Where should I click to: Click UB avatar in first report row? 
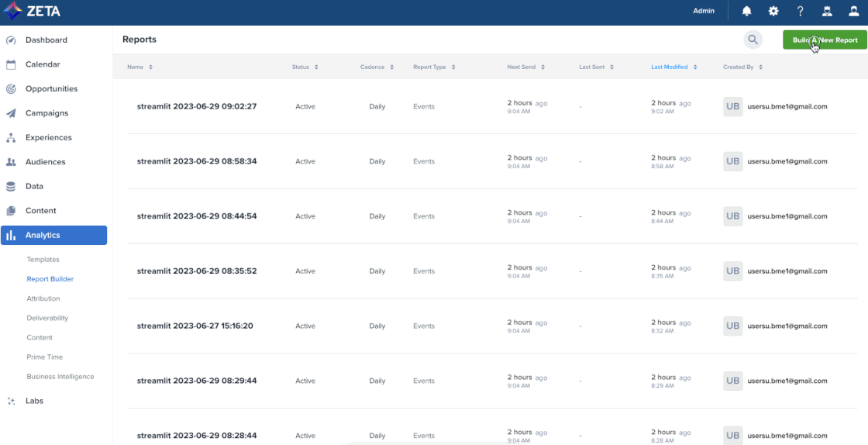pos(732,106)
